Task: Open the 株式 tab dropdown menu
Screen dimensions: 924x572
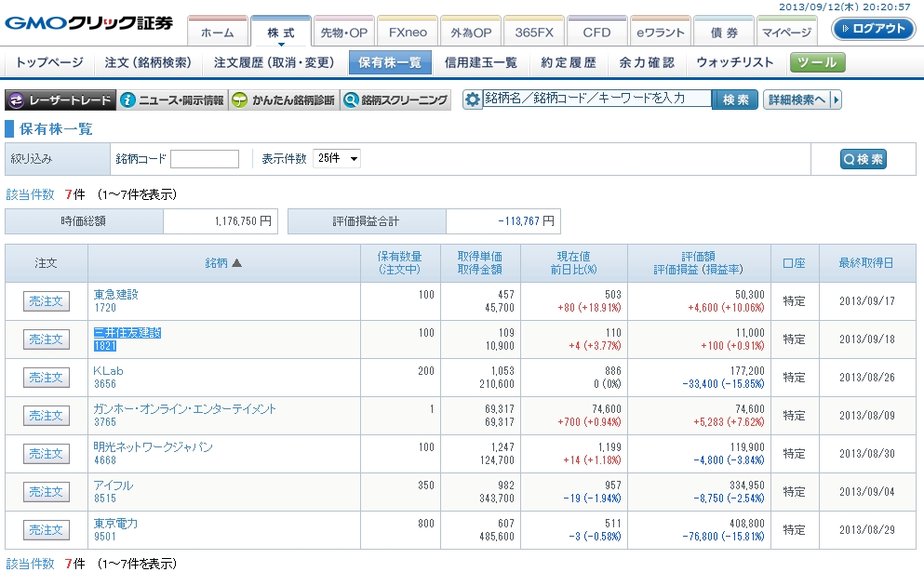Action: pos(280,33)
